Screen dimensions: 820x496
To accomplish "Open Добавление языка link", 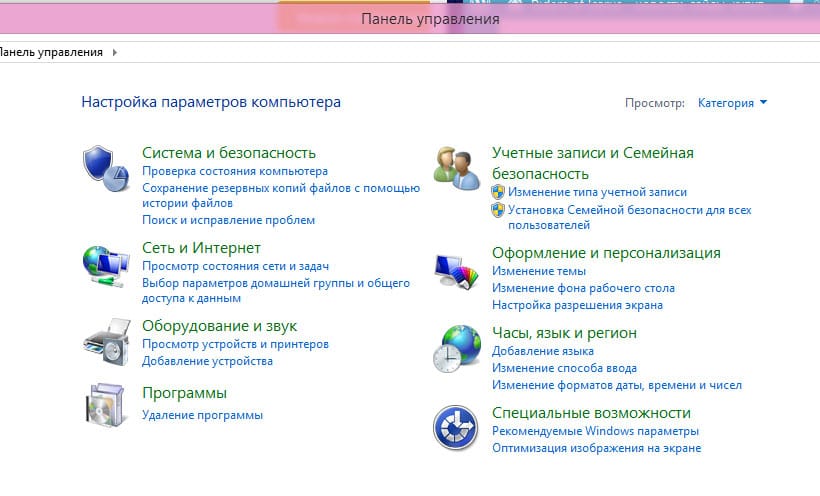I will 543,351.
